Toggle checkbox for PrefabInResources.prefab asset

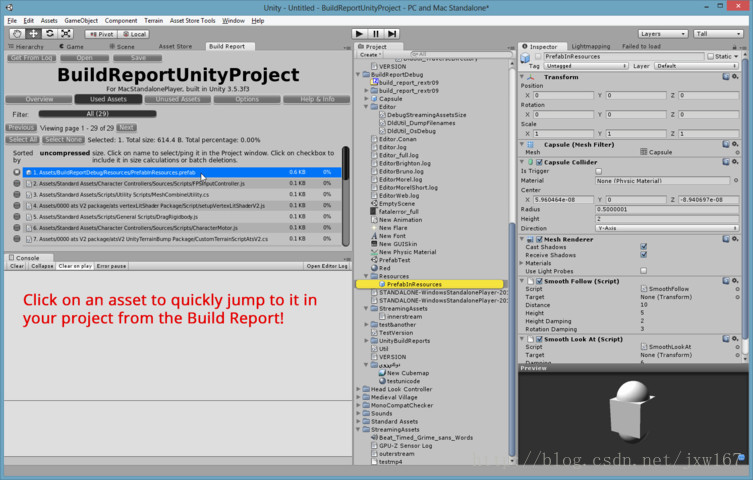(17, 172)
